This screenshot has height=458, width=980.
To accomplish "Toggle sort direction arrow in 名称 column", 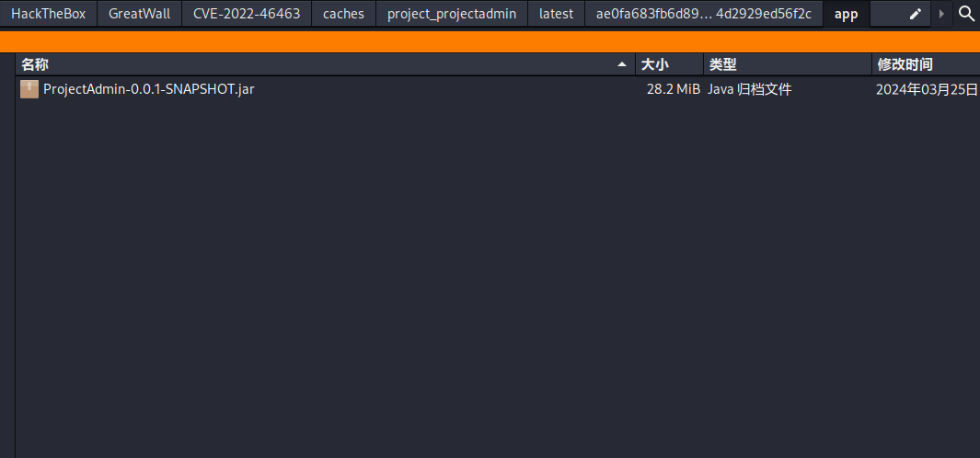I will click(623, 64).
